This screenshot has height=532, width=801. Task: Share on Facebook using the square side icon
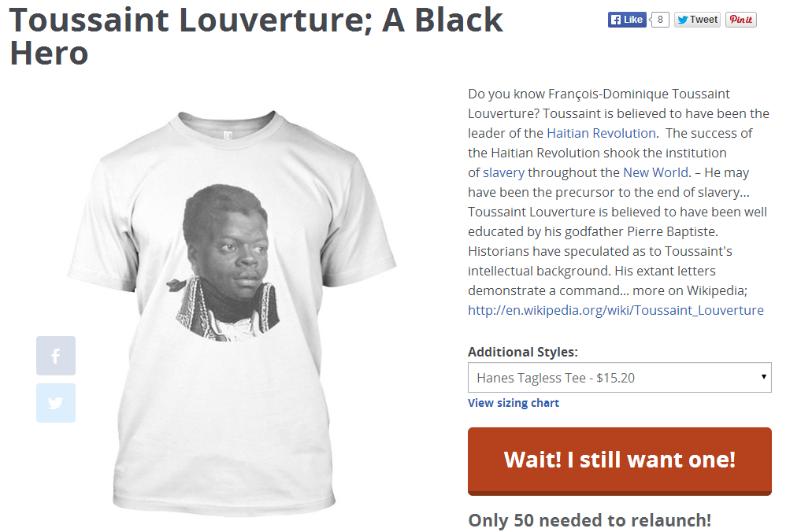pyautogui.click(x=56, y=356)
